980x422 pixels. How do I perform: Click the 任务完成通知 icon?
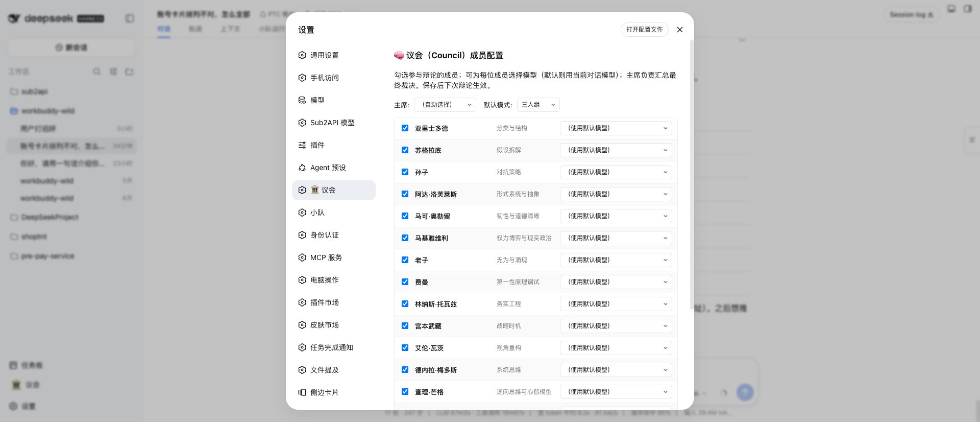302,347
